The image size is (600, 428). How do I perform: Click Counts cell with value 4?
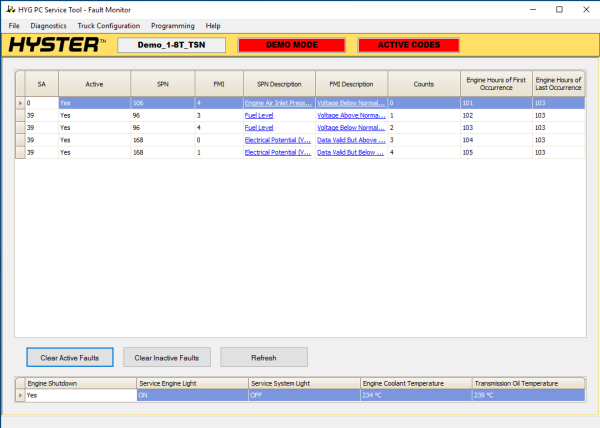[424, 152]
